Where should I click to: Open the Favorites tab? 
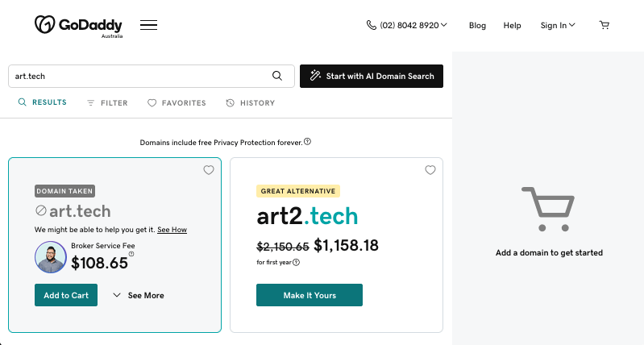[x=177, y=103]
